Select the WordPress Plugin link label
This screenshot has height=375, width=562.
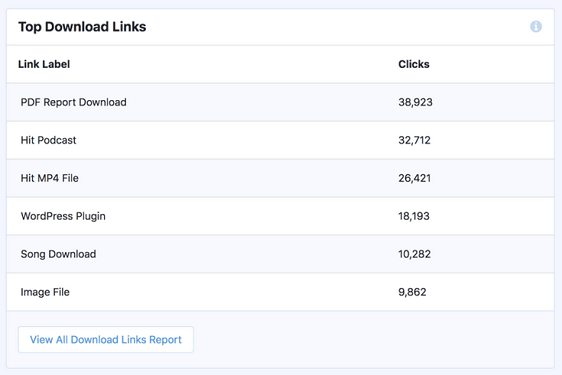coord(63,216)
